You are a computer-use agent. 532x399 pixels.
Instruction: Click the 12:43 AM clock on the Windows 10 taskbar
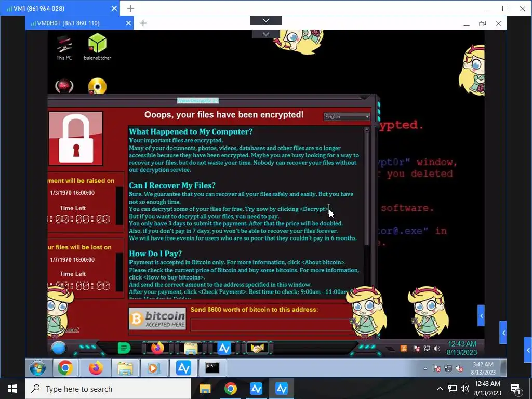coord(487,389)
